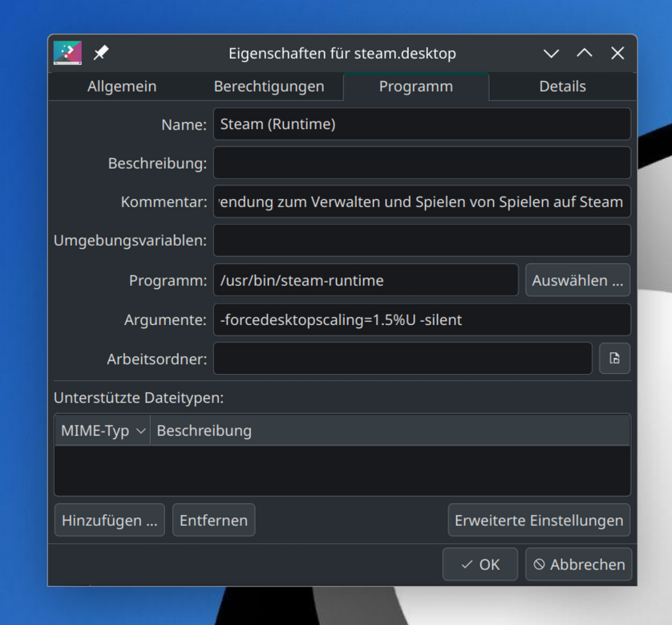Edit the Argumente field
This screenshot has width=672, height=625.
tap(422, 320)
